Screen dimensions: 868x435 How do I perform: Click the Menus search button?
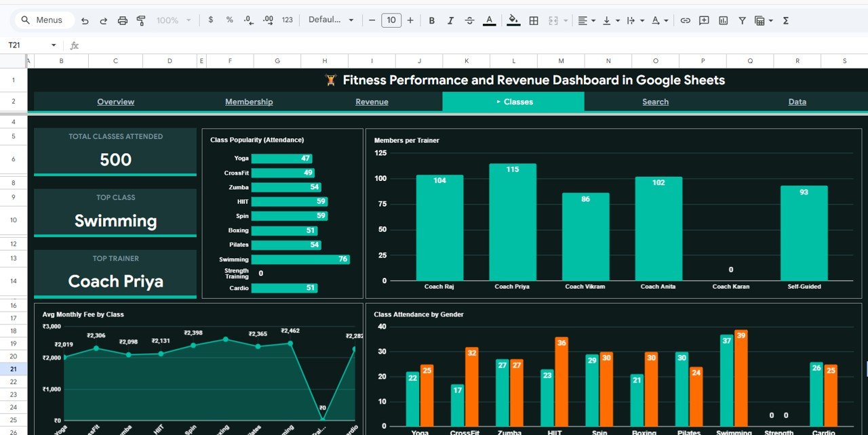click(43, 20)
